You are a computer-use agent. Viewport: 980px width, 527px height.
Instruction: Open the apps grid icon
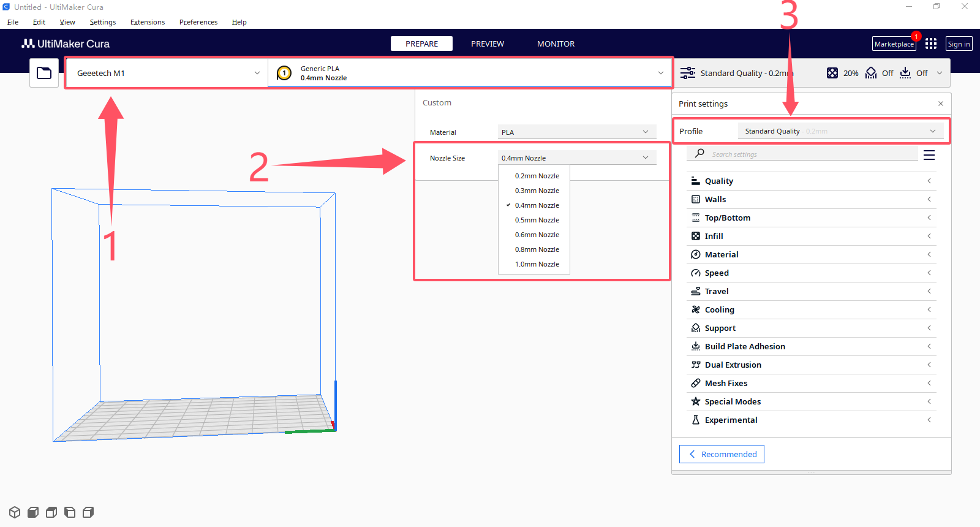931,44
